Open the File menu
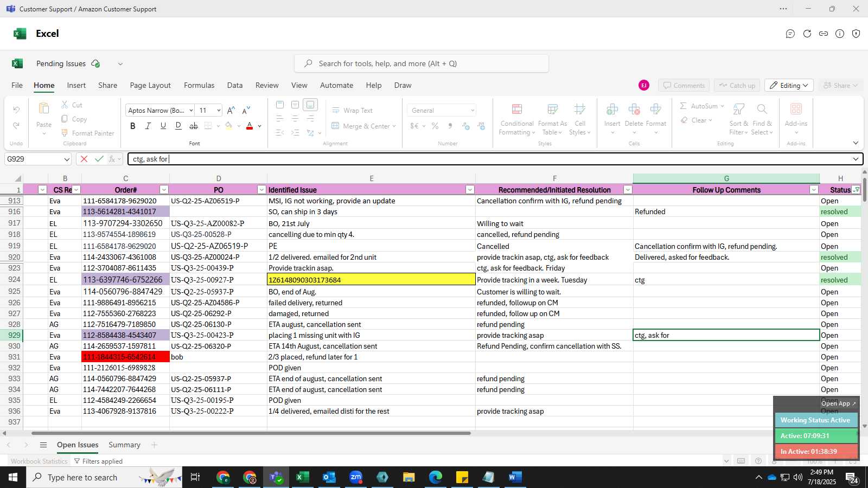 [17, 85]
